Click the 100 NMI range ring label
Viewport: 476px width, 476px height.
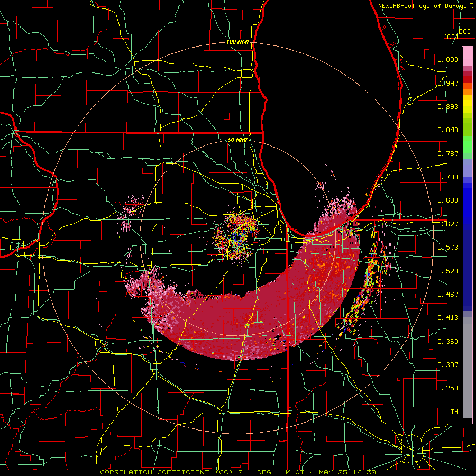click(x=237, y=42)
